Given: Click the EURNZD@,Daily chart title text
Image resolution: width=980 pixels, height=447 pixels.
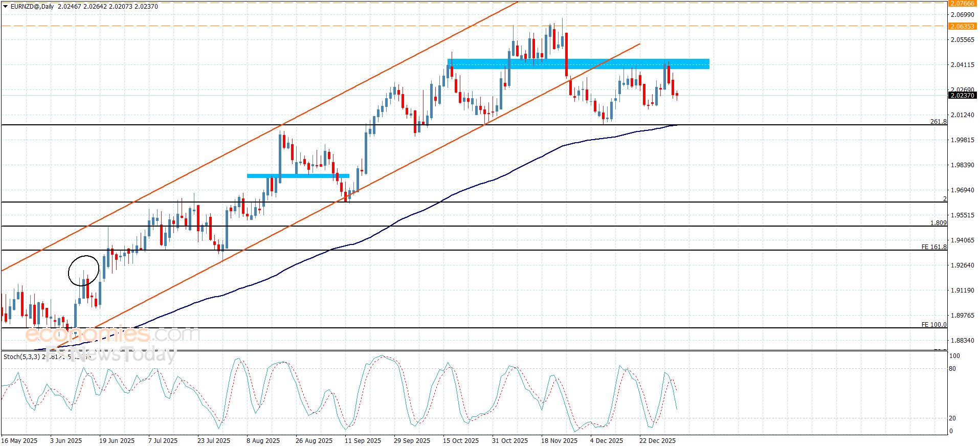Looking at the screenshot, I should [x=33, y=7].
